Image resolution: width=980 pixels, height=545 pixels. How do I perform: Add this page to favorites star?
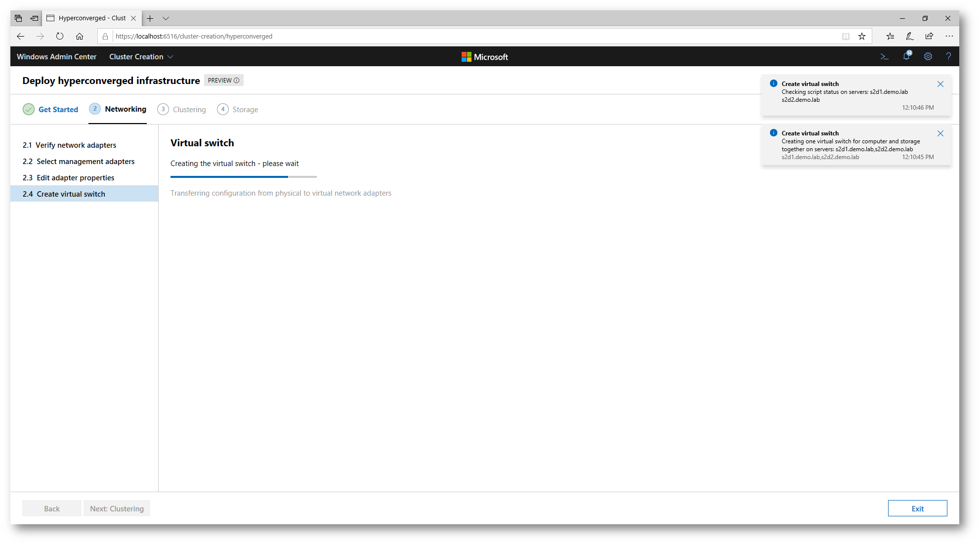click(x=862, y=36)
